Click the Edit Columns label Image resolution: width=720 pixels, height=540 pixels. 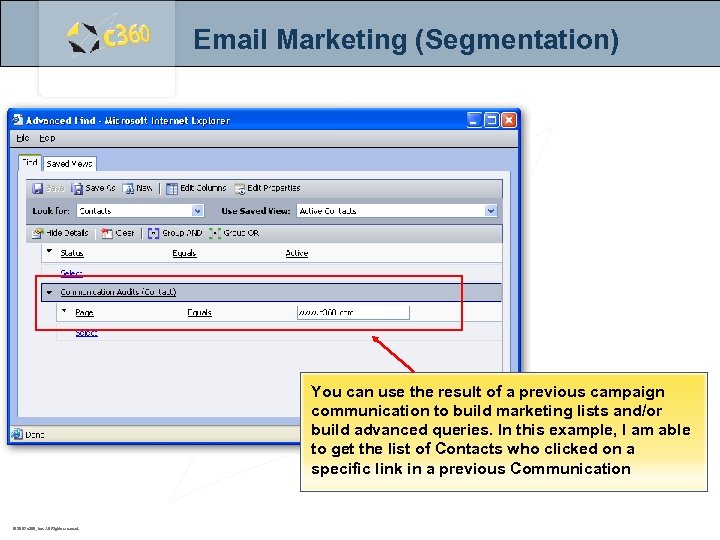(x=203, y=188)
